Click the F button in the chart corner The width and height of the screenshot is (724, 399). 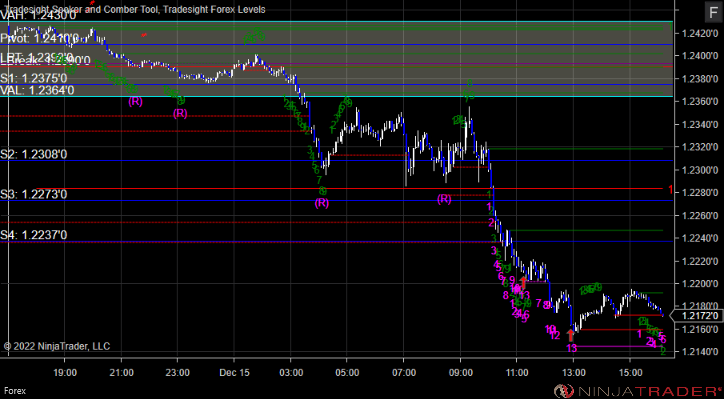coord(712,12)
